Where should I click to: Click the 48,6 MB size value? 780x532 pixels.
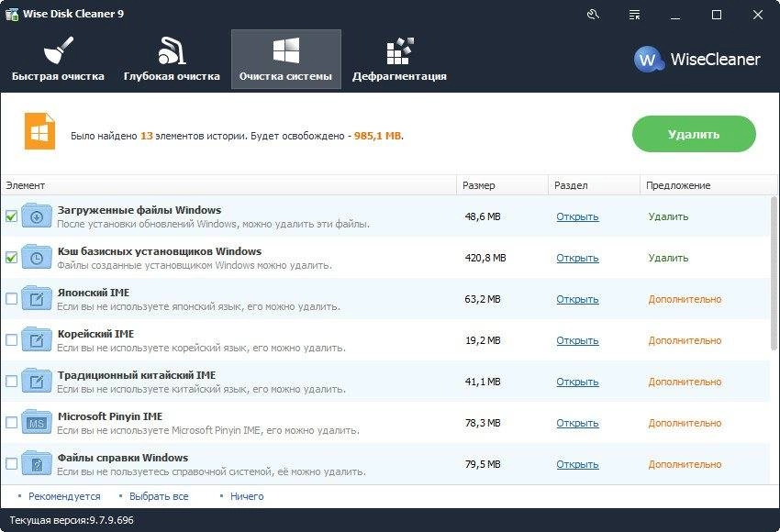coord(483,216)
